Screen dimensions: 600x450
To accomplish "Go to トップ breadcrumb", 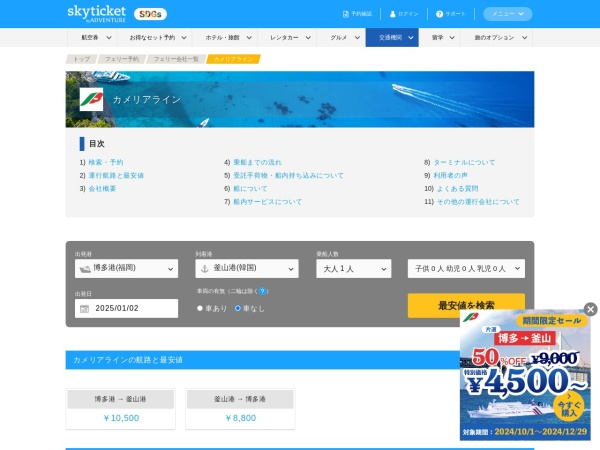I will 82,59.
